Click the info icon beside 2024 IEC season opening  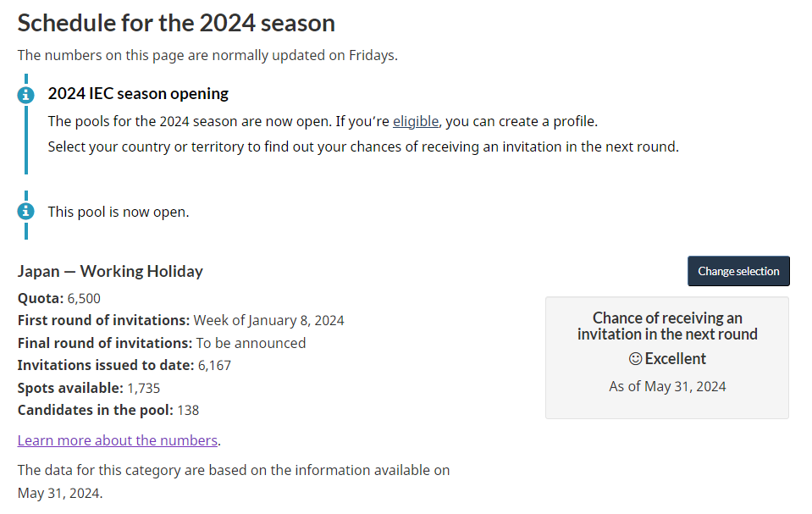26,96
